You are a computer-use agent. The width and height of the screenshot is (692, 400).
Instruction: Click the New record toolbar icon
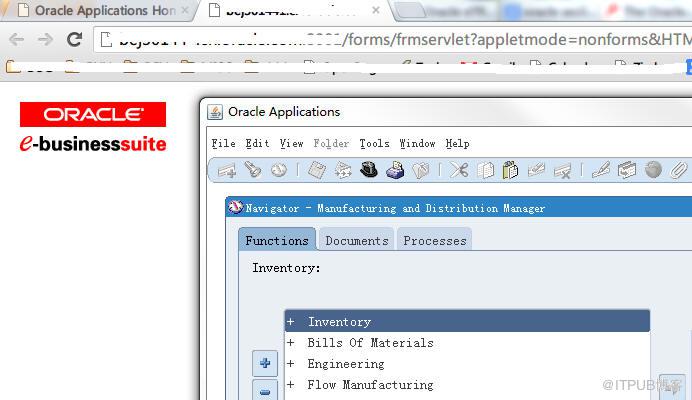(x=227, y=170)
